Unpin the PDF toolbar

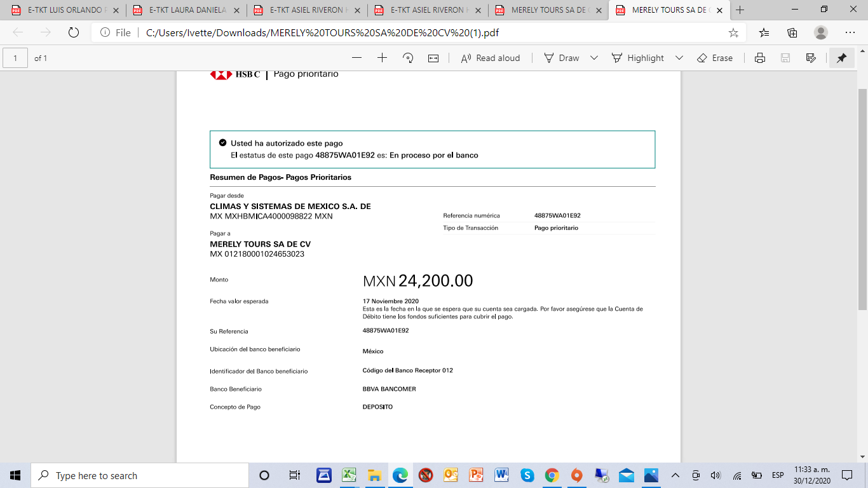(841, 58)
